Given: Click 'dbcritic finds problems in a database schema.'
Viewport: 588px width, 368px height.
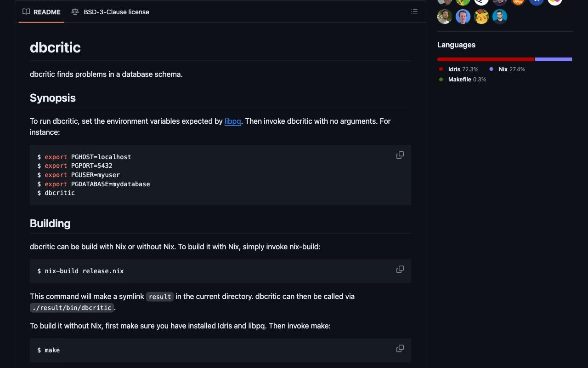Looking at the screenshot, I should pos(106,75).
